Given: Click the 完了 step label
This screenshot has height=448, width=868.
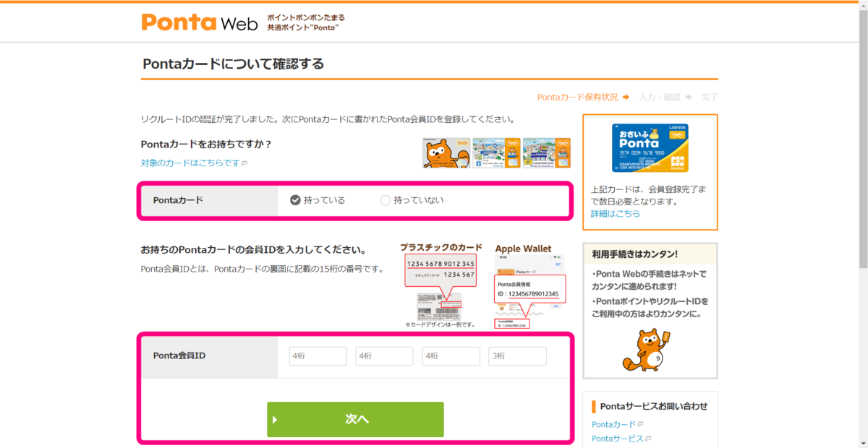Looking at the screenshot, I should 710,97.
